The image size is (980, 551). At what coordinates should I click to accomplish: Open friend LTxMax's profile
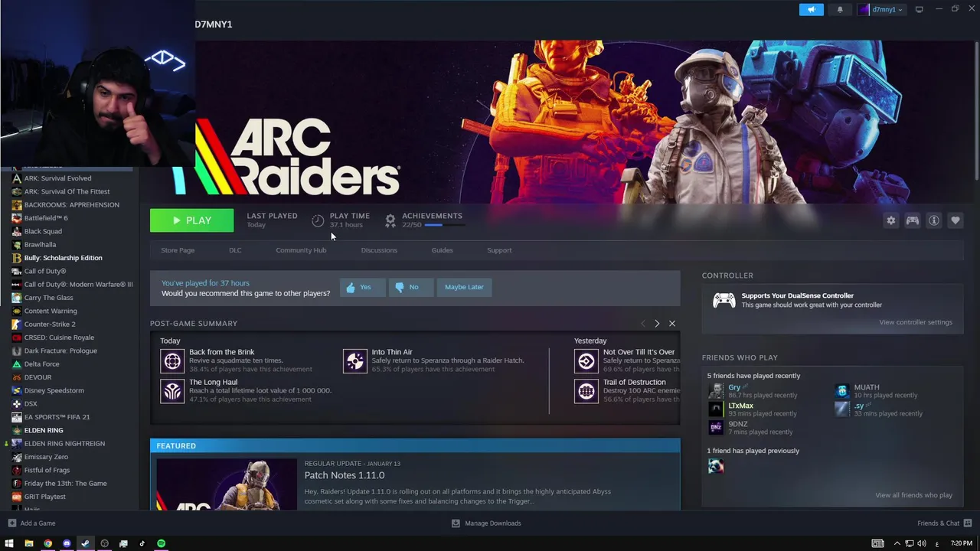coord(740,406)
